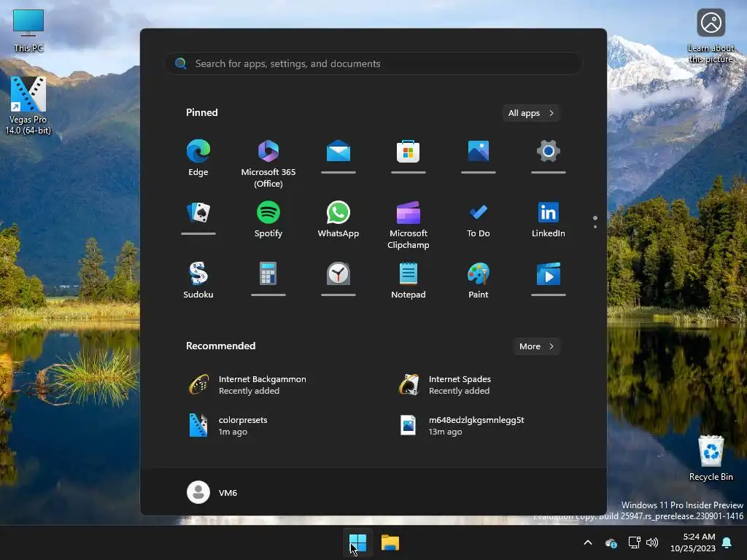This screenshot has width=747, height=560.
Task: Select the This PC desktop icon
Action: pos(28,31)
